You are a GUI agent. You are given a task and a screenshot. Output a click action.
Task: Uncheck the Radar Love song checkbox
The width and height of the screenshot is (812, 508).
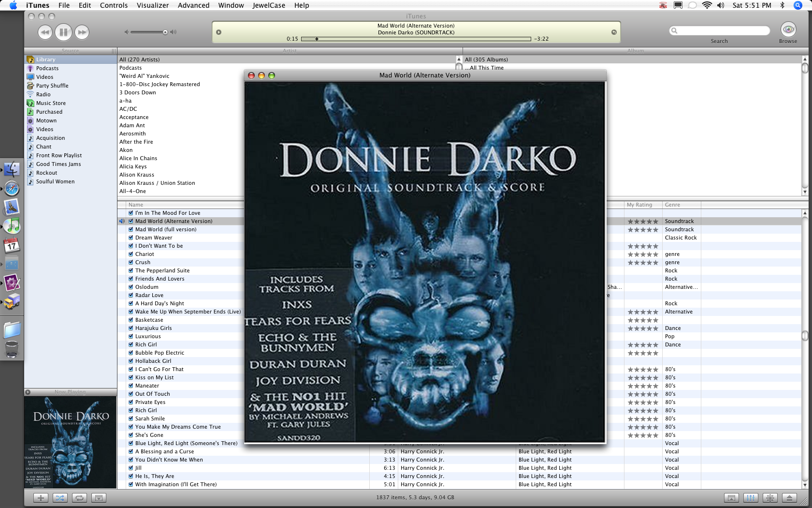coord(130,295)
